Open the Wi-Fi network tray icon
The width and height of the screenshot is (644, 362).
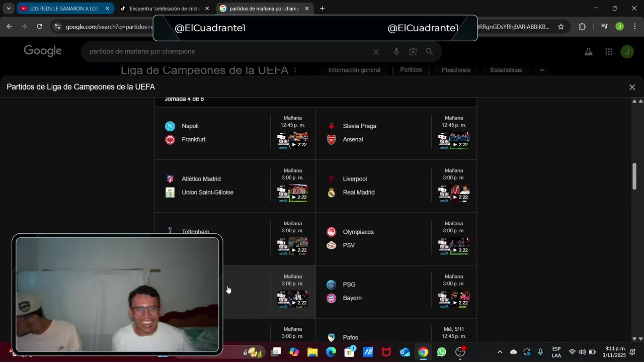pyautogui.click(x=572, y=352)
